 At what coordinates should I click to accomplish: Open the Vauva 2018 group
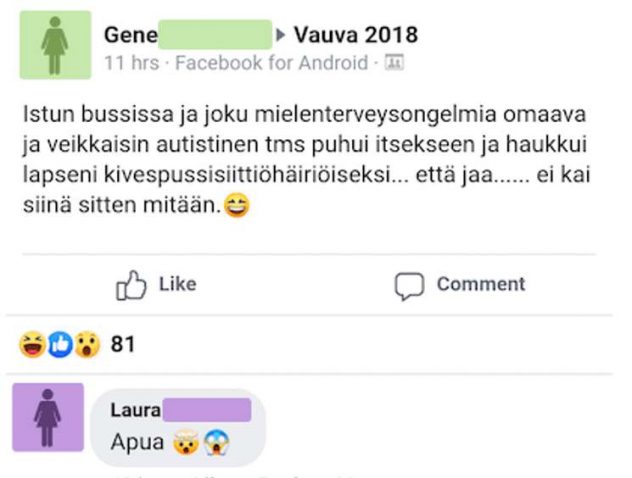[x=356, y=36]
